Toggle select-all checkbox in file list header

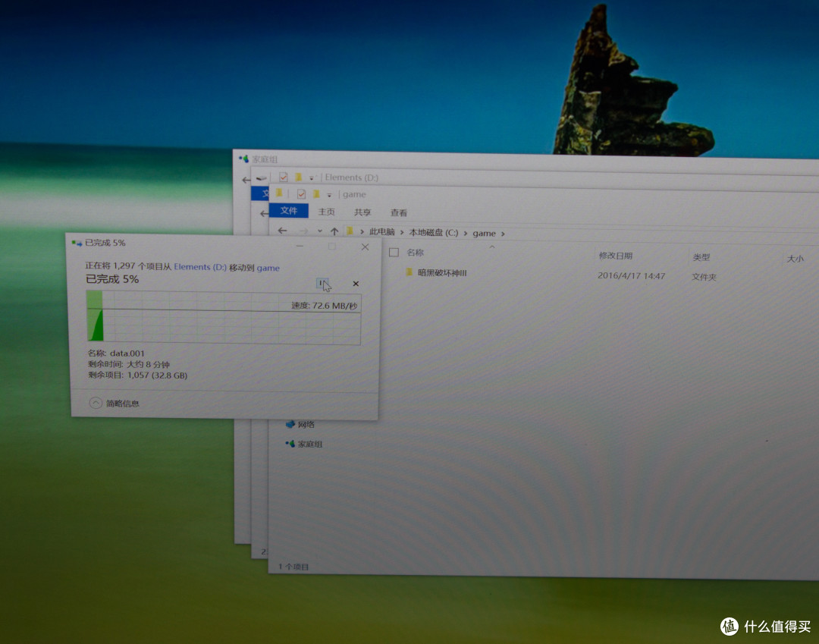tap(394, 253)
